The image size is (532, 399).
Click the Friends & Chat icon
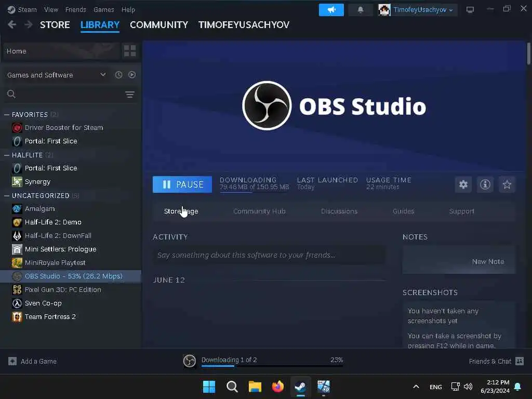coord(520,361)
